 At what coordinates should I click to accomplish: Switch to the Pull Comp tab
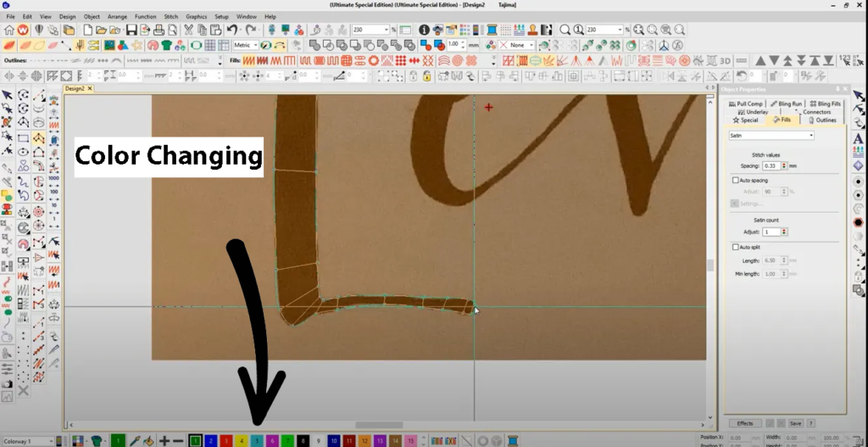(x=746, y=103)
